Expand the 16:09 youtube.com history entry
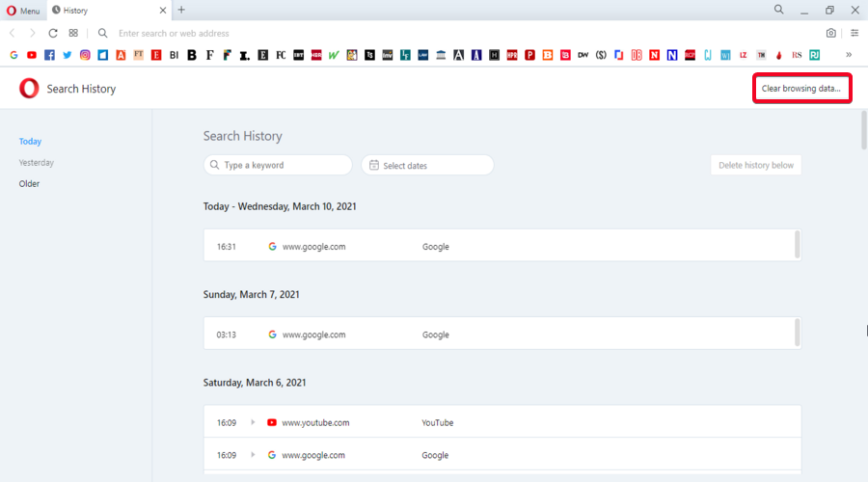The height and width of the screenshot is (482, 868). pyautogui.click(x=254, y=422)
